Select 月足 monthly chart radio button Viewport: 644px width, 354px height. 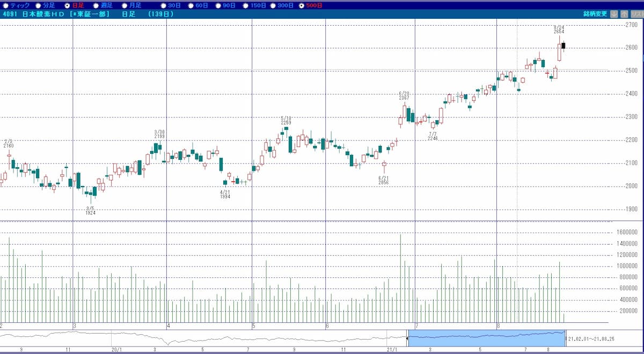point(125,5)
